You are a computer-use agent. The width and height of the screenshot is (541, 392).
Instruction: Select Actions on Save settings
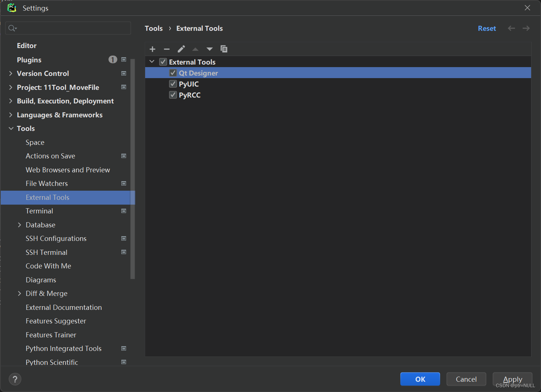click(50, 156)
